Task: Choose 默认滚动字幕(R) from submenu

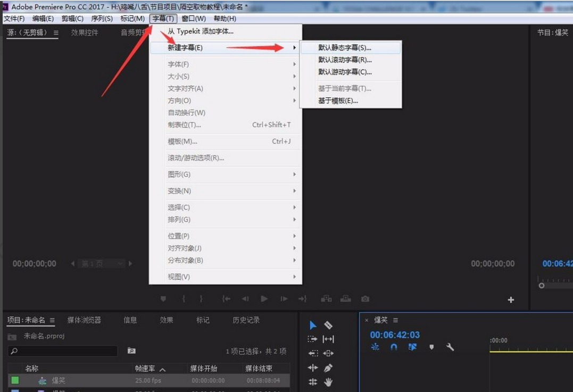Action: point(351,60)
